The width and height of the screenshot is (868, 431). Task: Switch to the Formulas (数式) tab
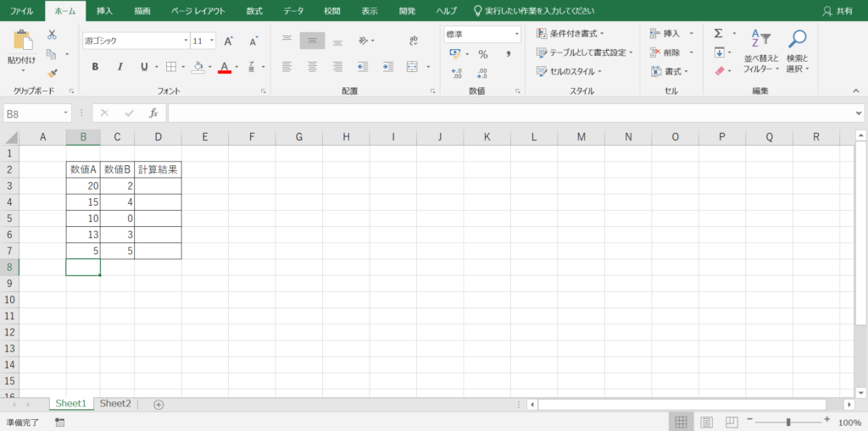pos(254,10)
